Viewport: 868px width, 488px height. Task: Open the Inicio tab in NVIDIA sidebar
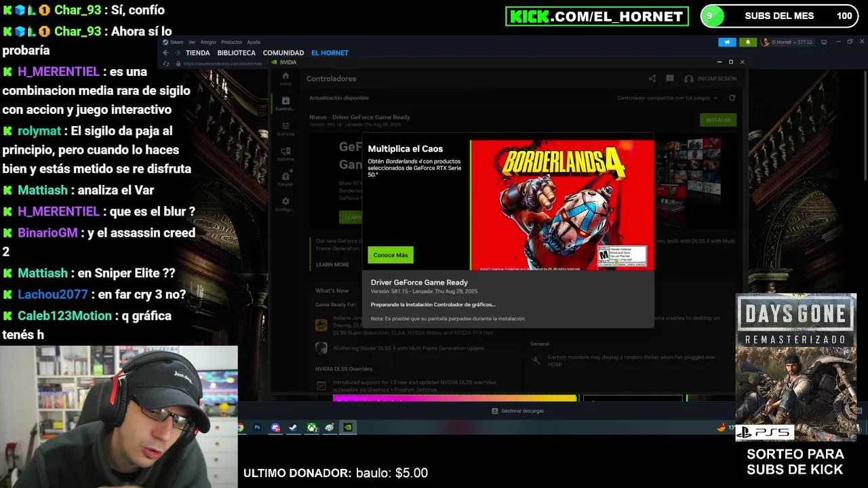[x=285, y=78]
